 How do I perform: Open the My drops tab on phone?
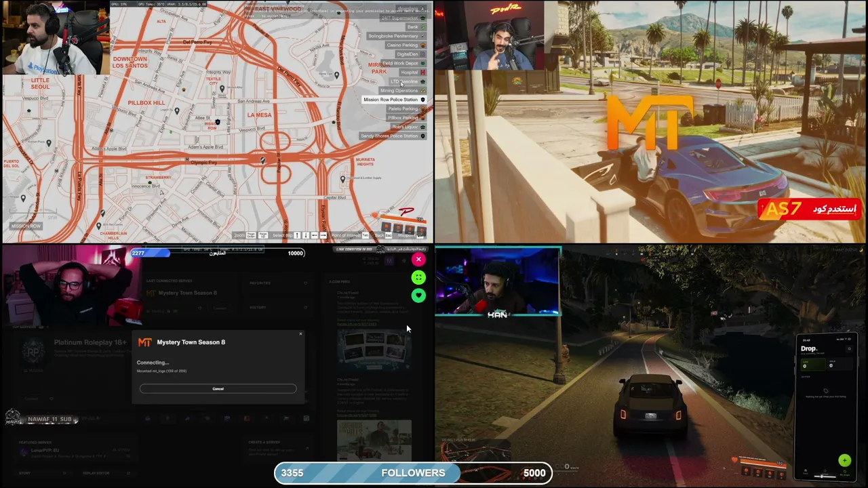point(844,473)
